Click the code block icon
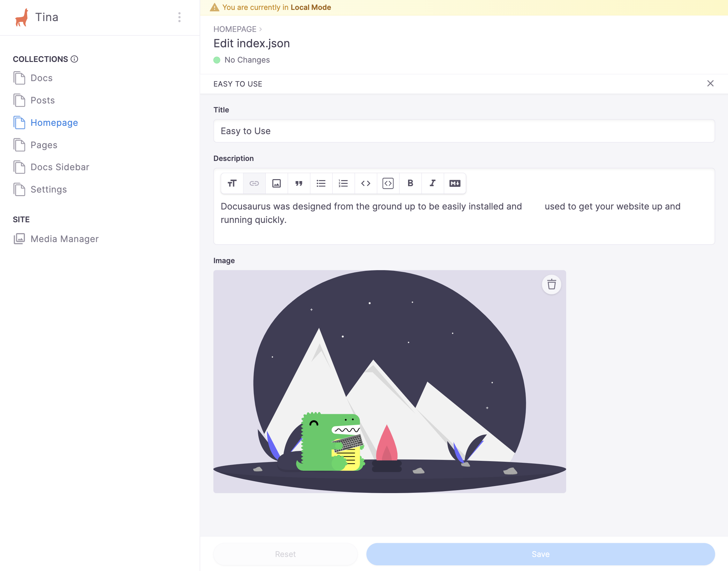Screen dimensions: 728x571 [x=388, y=183]
